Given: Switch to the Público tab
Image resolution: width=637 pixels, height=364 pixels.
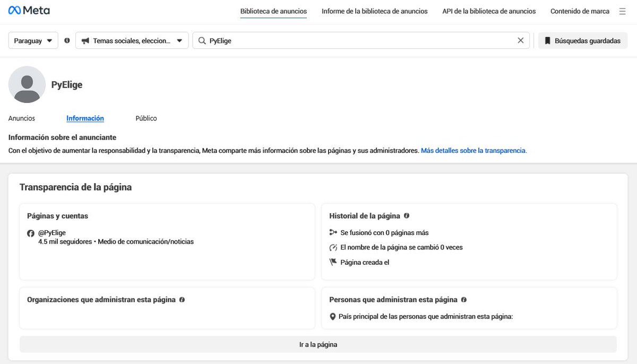Looking at the screenshot, I should click(x=146, y=118).
